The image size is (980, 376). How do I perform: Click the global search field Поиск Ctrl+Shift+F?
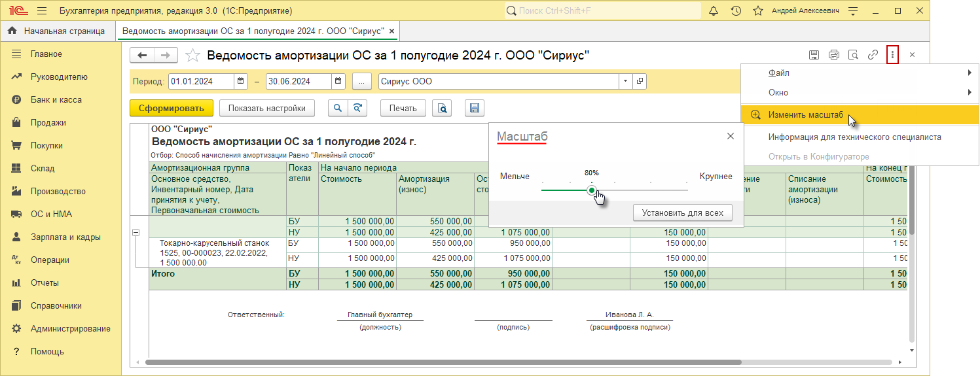coord(602,11)
